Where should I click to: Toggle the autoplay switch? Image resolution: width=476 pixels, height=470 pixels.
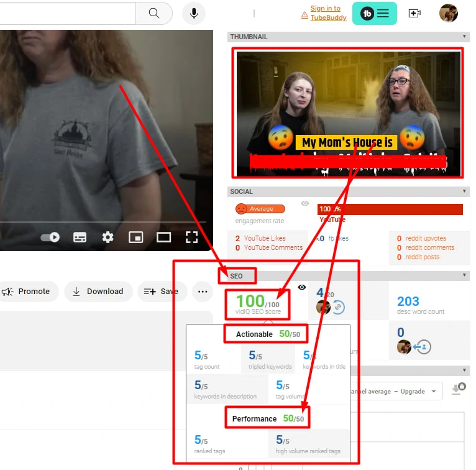click(50, 237)
